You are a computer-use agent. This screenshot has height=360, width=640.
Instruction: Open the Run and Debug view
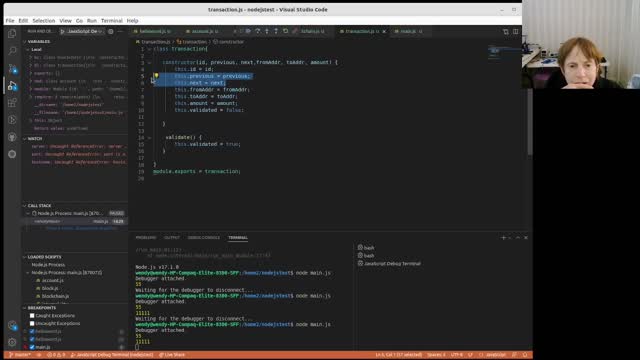(12, 86)
